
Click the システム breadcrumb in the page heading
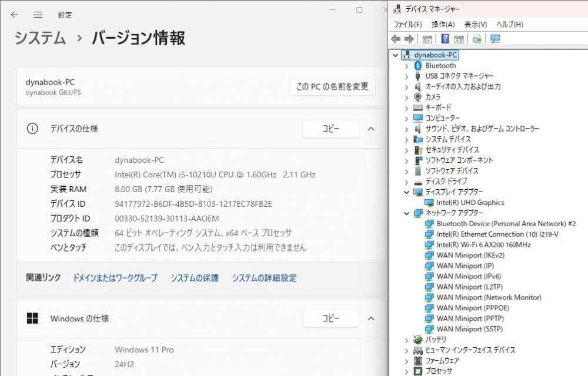point(40,38)
